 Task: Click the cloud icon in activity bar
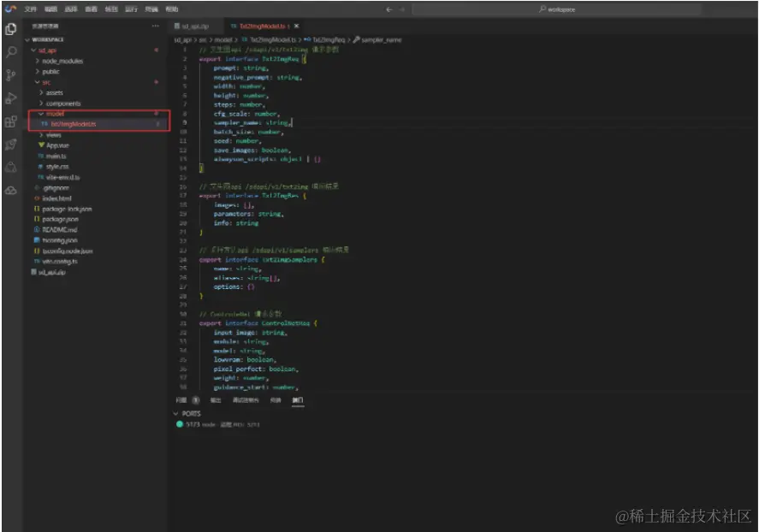click(x=10, y=191)
